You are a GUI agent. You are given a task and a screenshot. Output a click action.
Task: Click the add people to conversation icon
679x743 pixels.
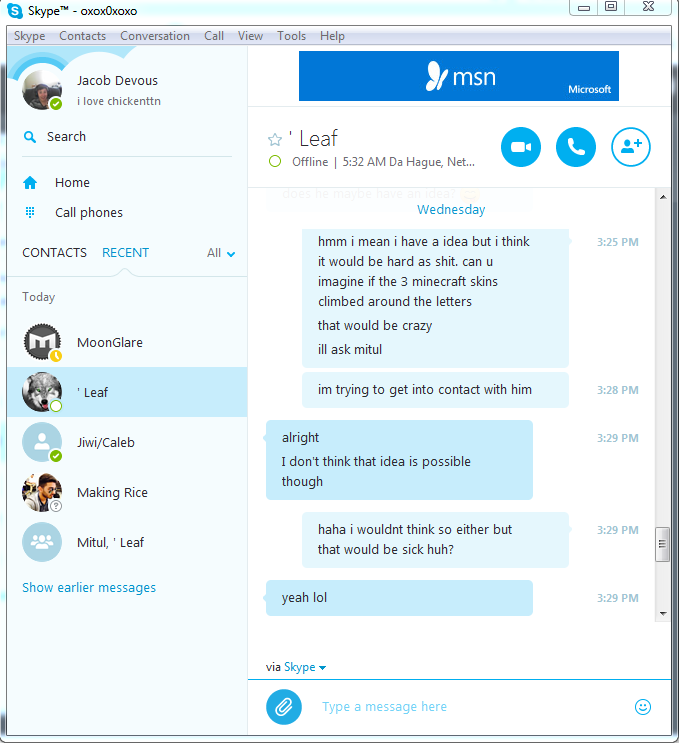(630, 147)
